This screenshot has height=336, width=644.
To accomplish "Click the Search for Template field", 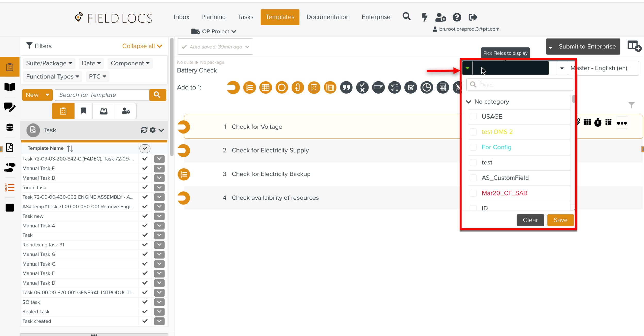I will pyautogui.click(x=102, y=95).
